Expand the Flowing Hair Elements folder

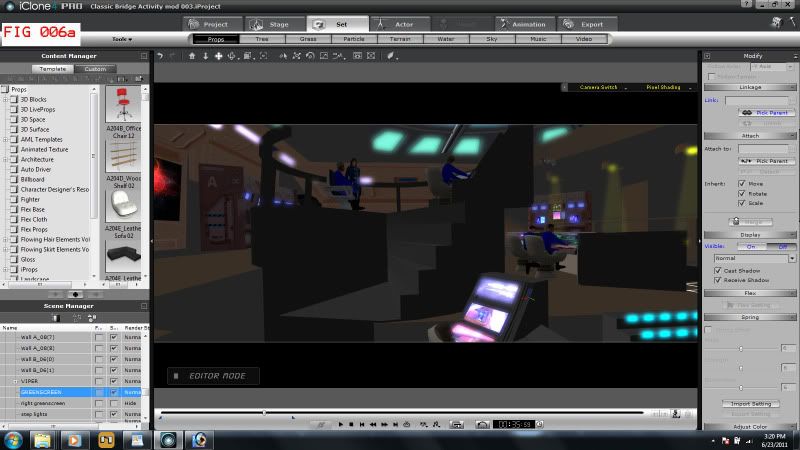[x=6, y=239]
